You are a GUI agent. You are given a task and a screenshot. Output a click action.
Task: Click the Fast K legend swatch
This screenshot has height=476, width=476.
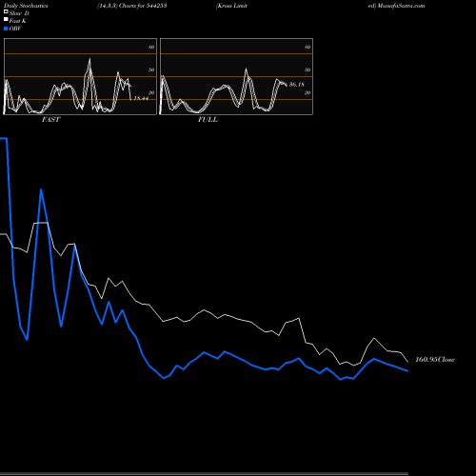point(6,20)
